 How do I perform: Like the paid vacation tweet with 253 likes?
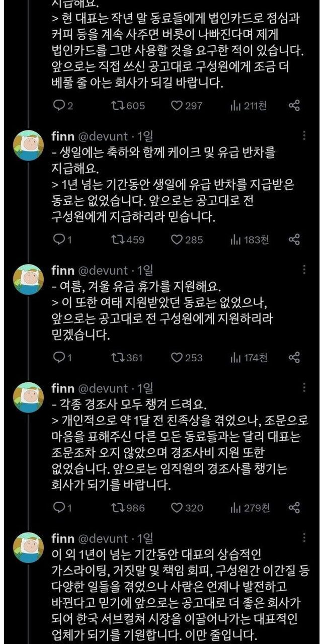click(177, 358)
